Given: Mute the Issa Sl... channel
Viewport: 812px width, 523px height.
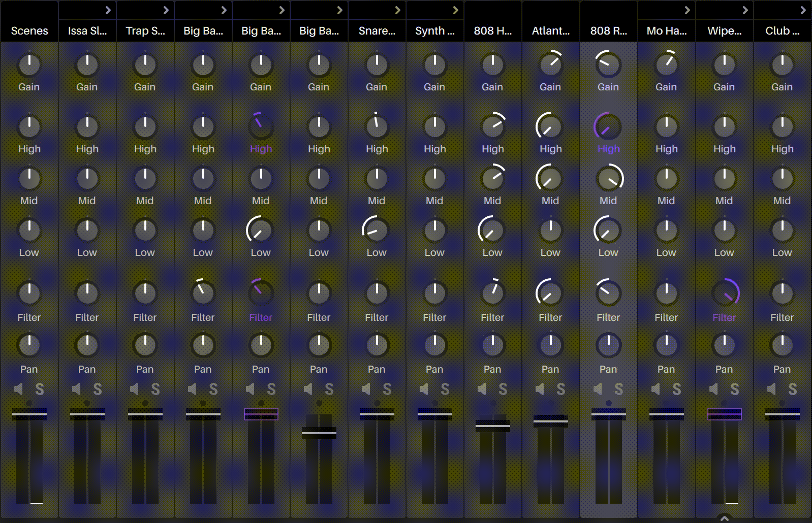Looking at the screenshot, I should 77,389.
